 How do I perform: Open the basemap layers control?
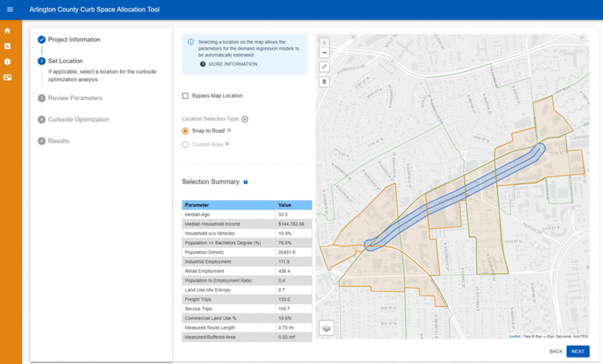pyautogui.click(x=326, y=328)
